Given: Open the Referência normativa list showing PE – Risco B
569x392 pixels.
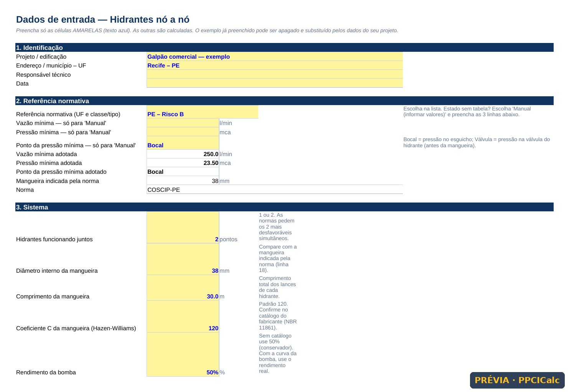Looking at the screenshot, I should point(203,112).
